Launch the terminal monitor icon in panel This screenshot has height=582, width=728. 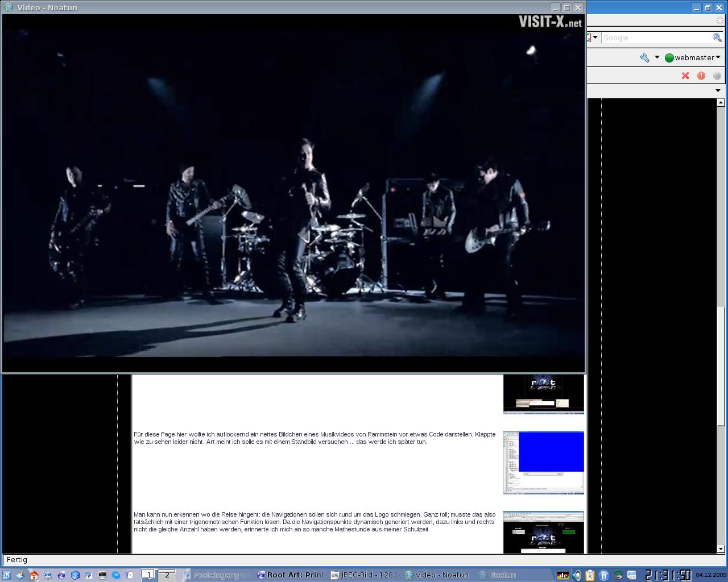[102, 575]
